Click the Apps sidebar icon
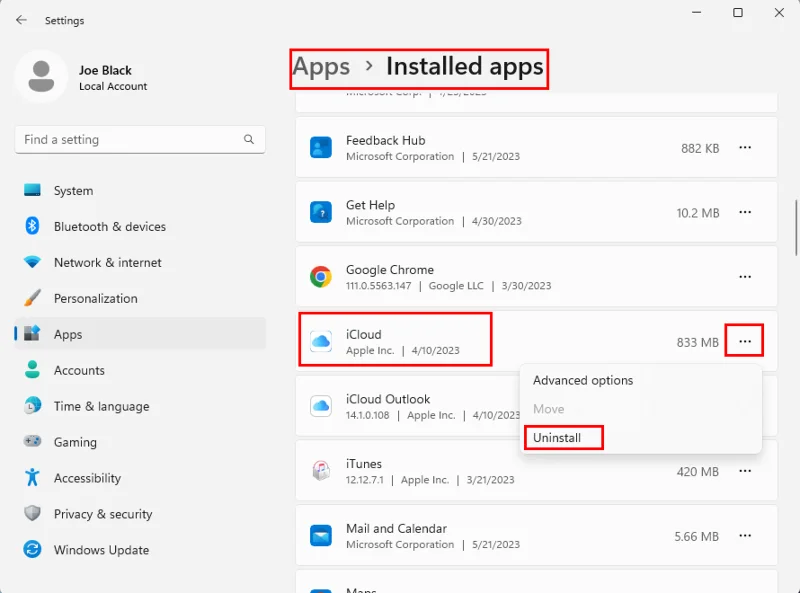The height and width of the screenshot is (593, 800). click(x=32, y=334)
